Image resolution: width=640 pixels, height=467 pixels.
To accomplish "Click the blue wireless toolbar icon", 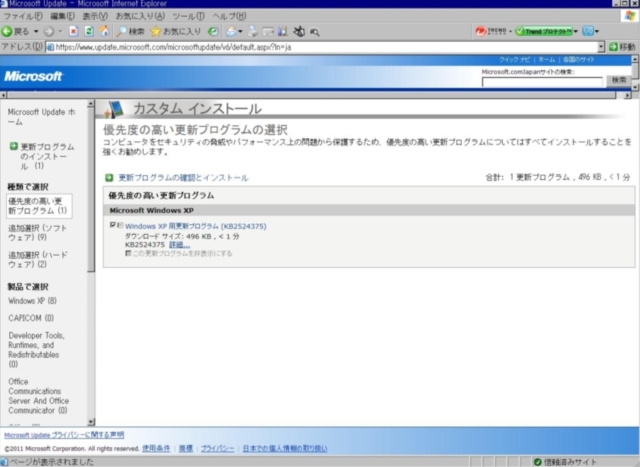I will [588, 31].
